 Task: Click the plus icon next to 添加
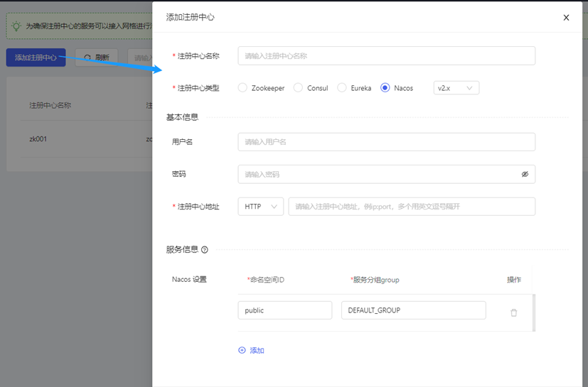coord(242,350)
